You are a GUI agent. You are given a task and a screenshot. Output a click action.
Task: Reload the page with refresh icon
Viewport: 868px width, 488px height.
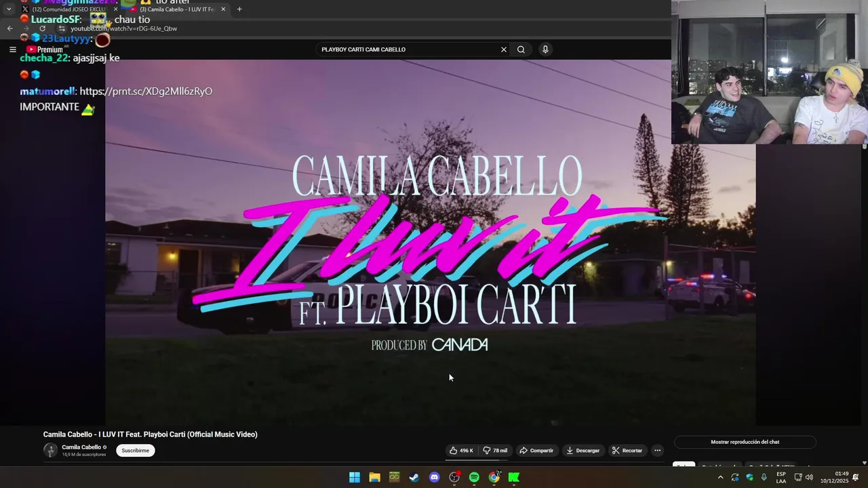click(42, 28)
